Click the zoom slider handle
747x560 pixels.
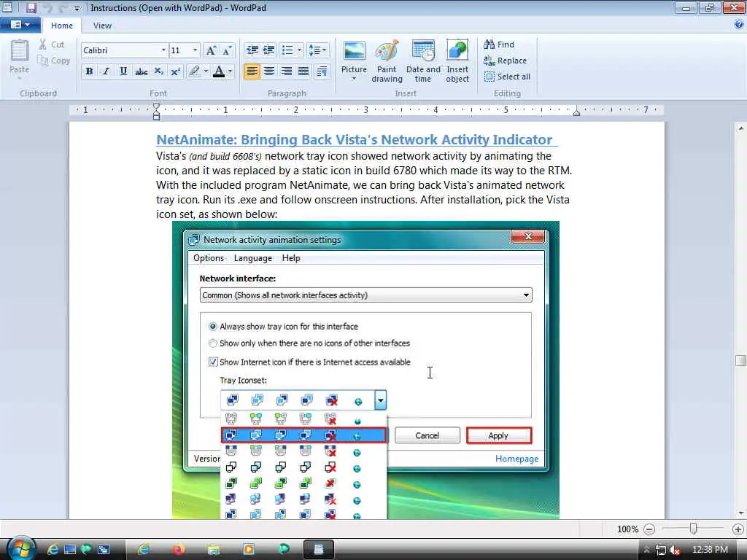693,529
